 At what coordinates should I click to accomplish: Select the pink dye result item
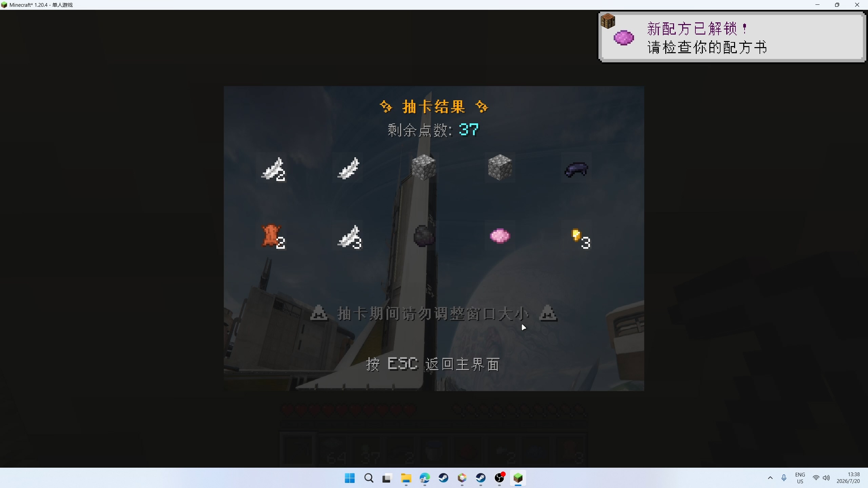click(x=500, y=236)
